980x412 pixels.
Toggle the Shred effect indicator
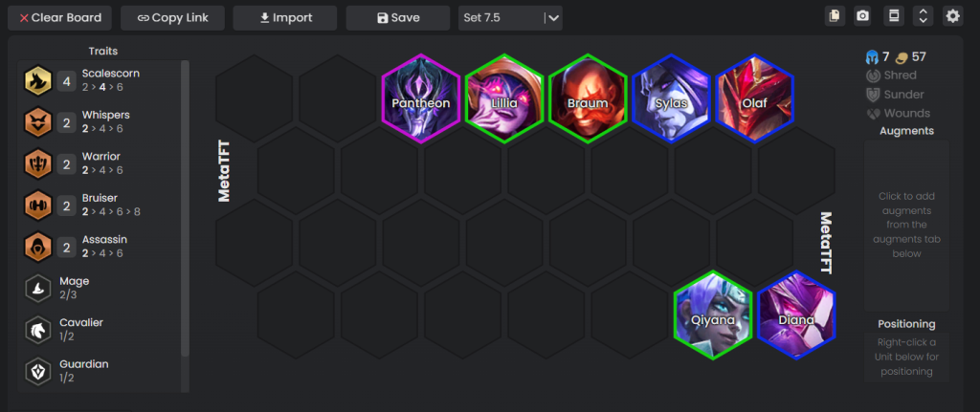point(891,76)
